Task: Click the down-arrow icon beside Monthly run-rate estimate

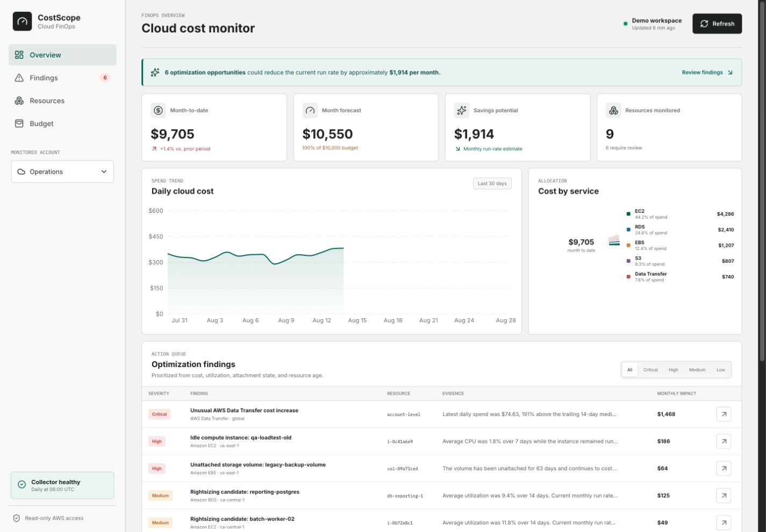Action: 457,149
